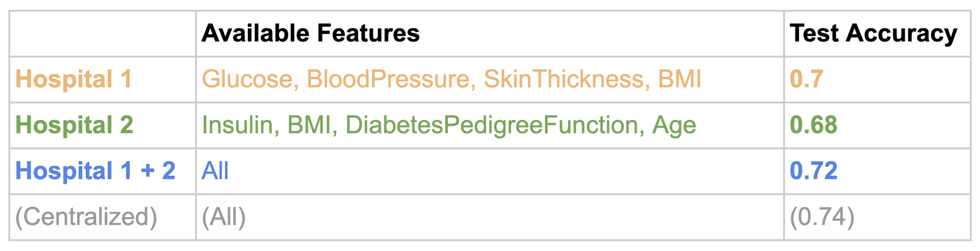Click BloodPressure in the Hospital 1 features

pyautogui.click(x=388, y=79)
